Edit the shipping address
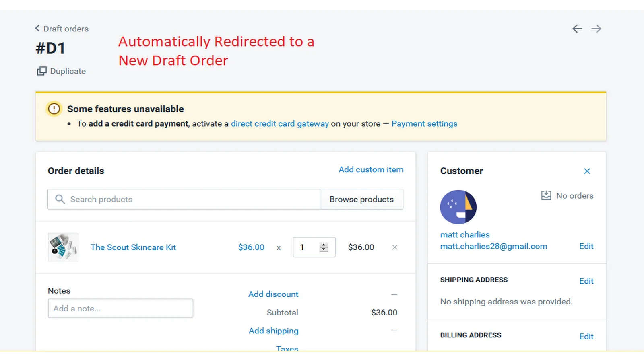The image size is (644, 362). (586, 281)
